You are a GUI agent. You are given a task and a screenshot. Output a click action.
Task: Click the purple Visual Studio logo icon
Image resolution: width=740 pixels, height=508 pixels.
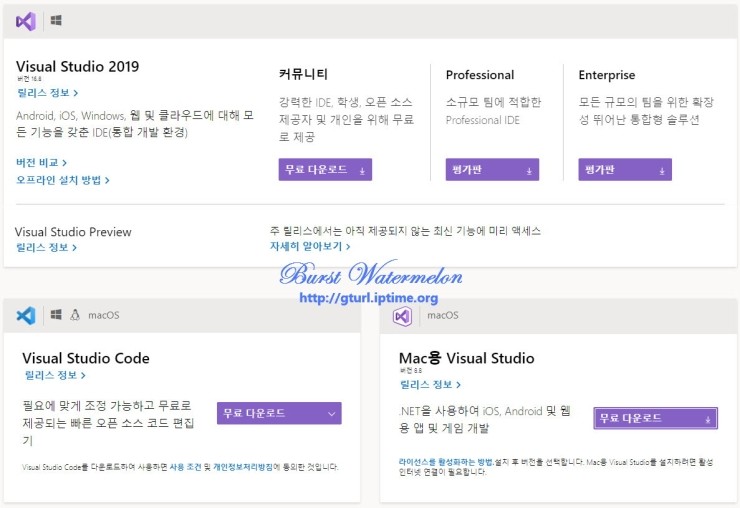tap(25, 21)
